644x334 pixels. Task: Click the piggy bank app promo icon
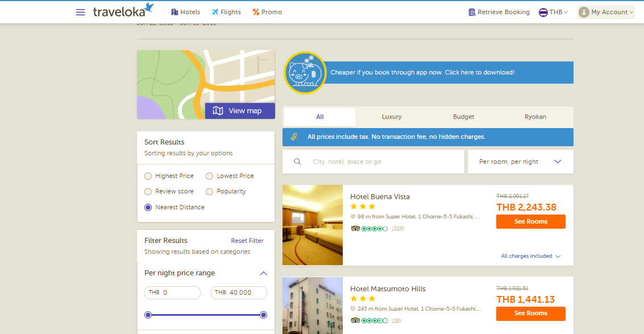pos(305,73)
